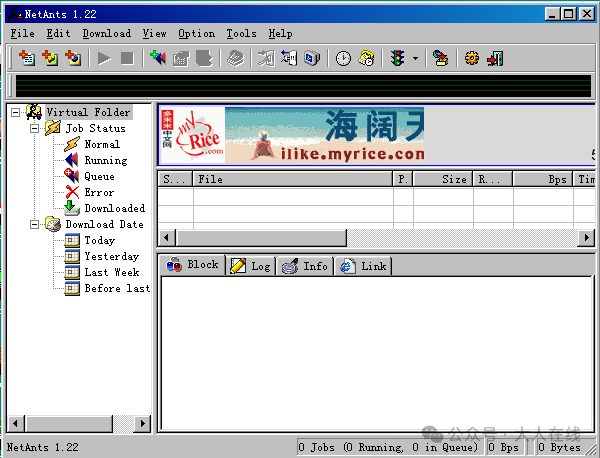Select the Downloaded job status item

click(115, 208)
